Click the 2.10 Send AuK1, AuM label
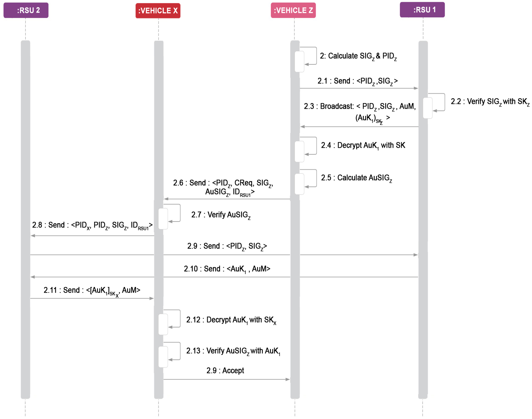 [x=227, y=269]
